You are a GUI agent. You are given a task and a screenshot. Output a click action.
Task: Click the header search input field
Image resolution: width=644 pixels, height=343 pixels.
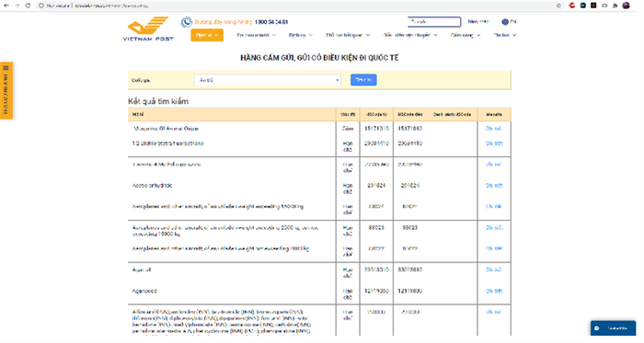click(x=434, y=22)
